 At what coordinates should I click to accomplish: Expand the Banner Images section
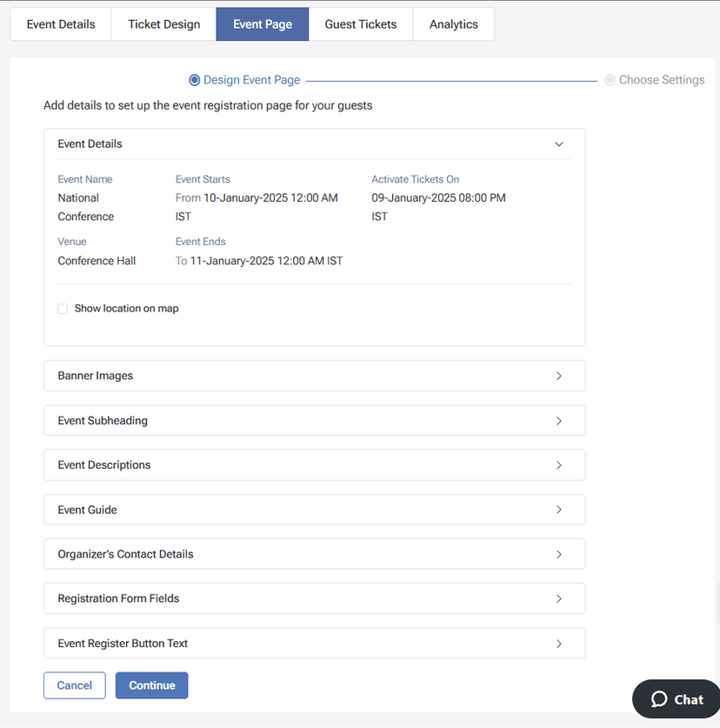[314, 376]
